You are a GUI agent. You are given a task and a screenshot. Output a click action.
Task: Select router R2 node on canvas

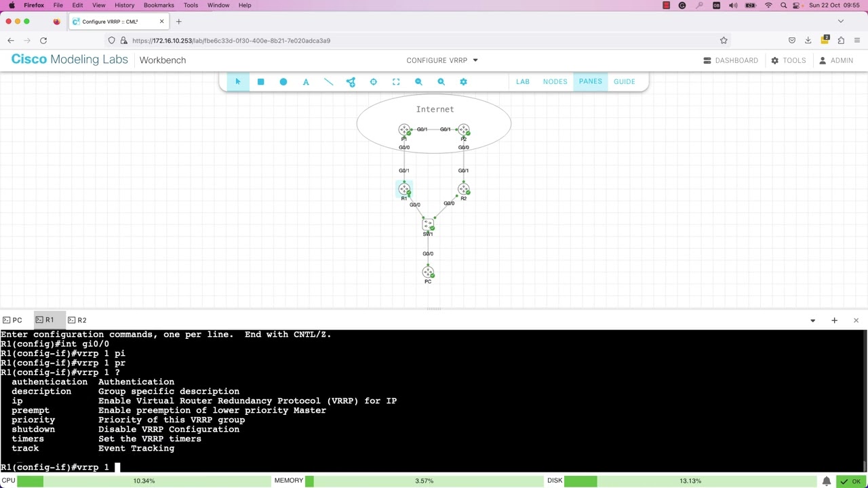click(463, 189)
